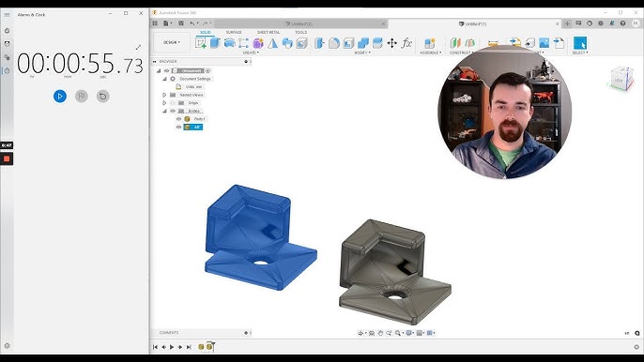644x362 pixels.
Task: Click the ViewCube in the viewport corner
Action: [621, 78]
